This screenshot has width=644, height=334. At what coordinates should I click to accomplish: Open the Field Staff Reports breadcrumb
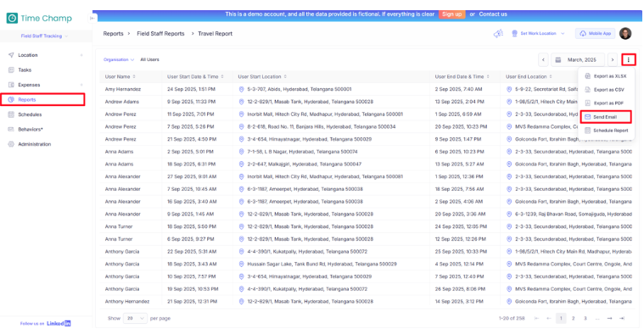160,34
